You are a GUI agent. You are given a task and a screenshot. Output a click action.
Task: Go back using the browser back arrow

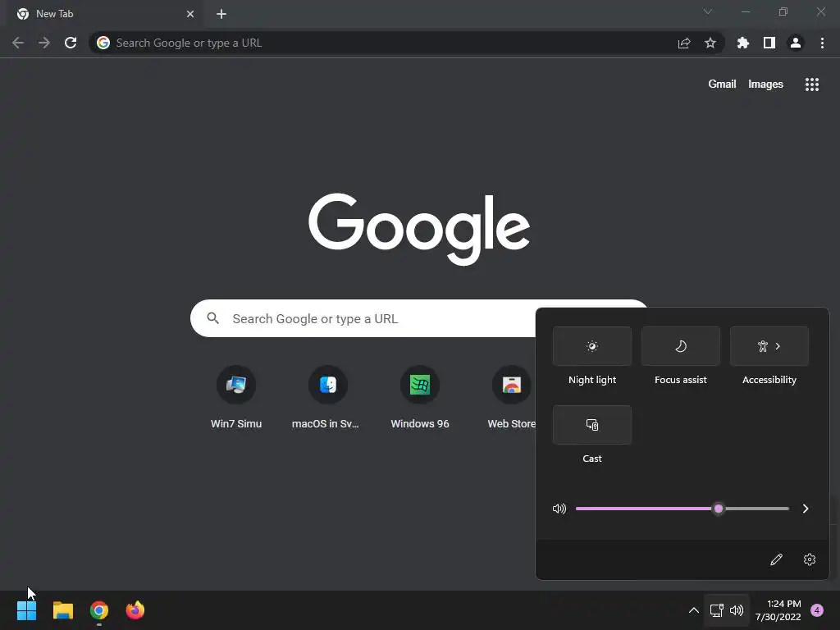point(18,43)
